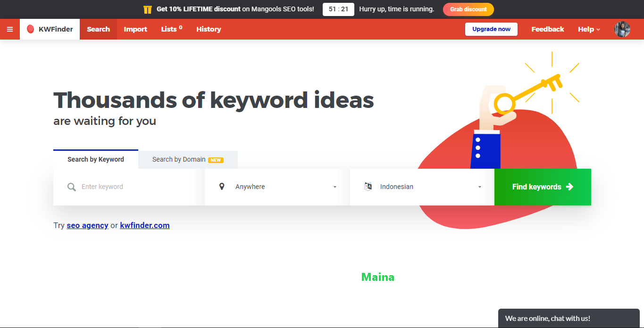Click the 'Hurry up, time is running.' text
Viewport: 644px width, 328px height.
pyautogui.click(x=396, y=9)
